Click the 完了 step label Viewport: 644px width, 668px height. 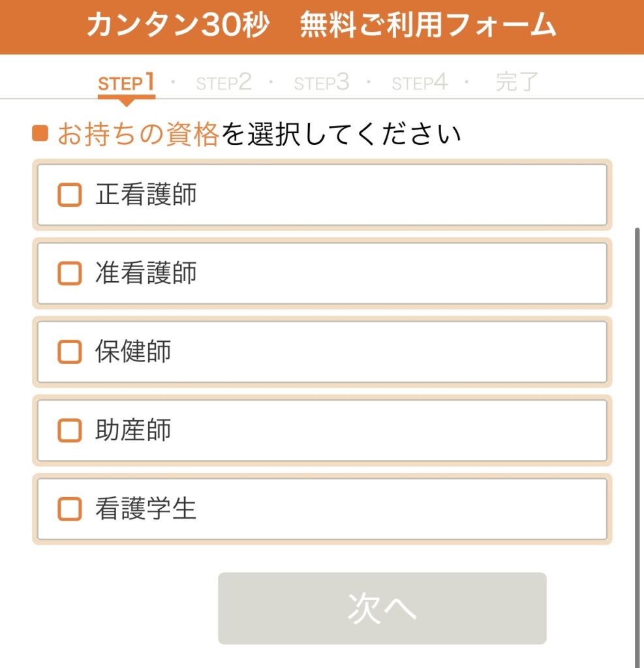pos(517,83)
